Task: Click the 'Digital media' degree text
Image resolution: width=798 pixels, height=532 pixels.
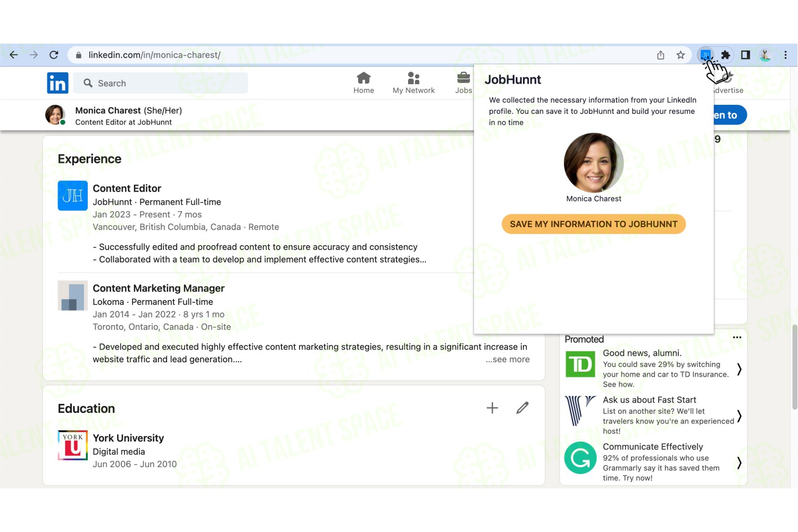Action: pos(119,452)
